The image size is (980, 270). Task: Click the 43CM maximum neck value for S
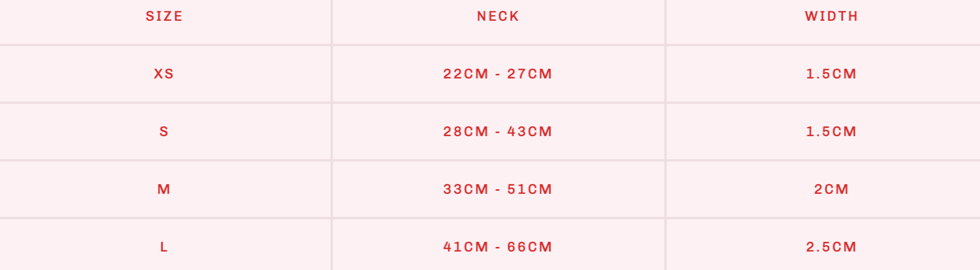[530, 132]
